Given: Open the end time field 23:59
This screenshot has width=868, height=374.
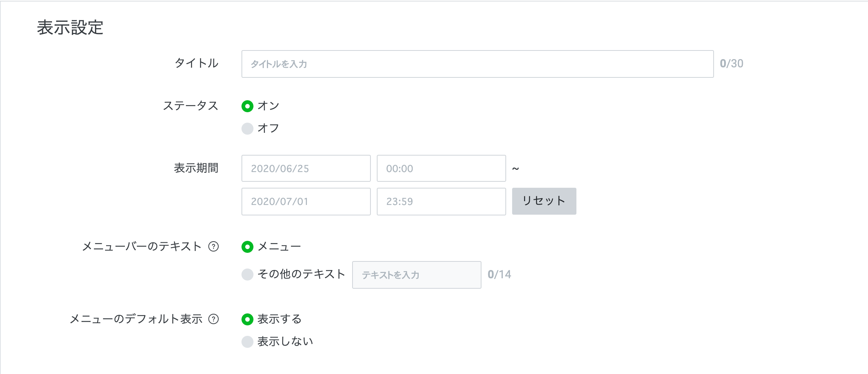Looking at the screenshot, I should click(x=441, y=202).
